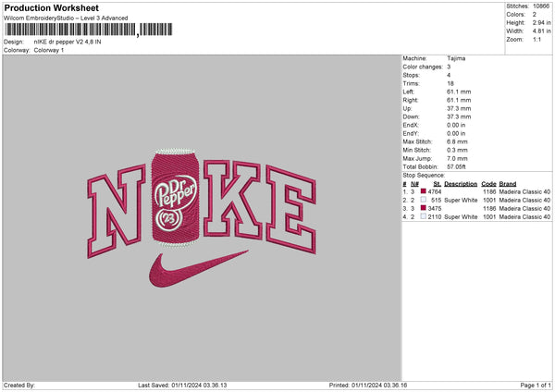Click the 'Left:' measurement label

coord(409,92)
